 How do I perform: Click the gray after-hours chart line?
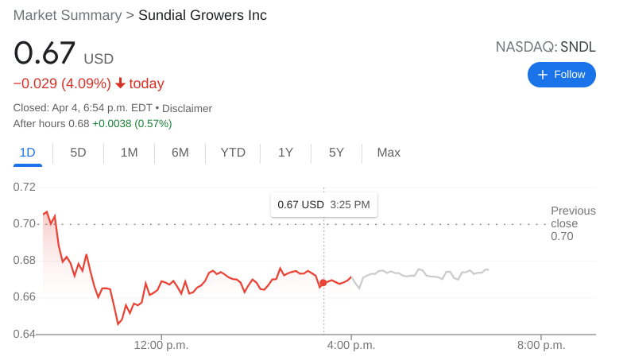click(421, 274)
